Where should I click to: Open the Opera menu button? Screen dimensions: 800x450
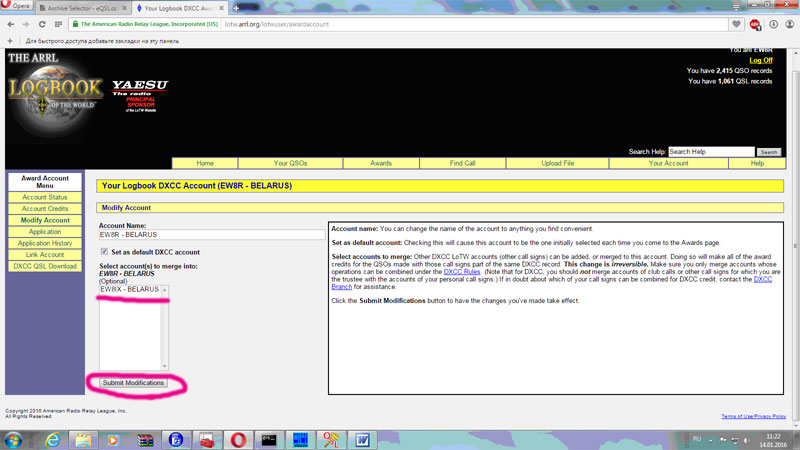(x=16, y=7)
